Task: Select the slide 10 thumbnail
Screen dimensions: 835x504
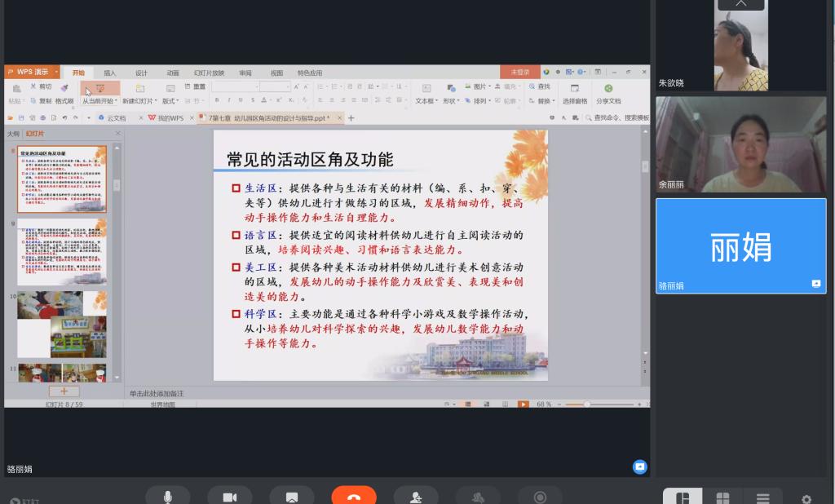Action: (x=62, y=325)
